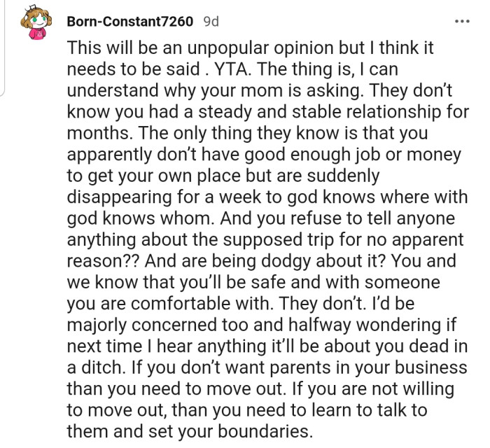Click the 9d comment timestamp
Viewport: 490px width, 448px height.
[210, 21]
